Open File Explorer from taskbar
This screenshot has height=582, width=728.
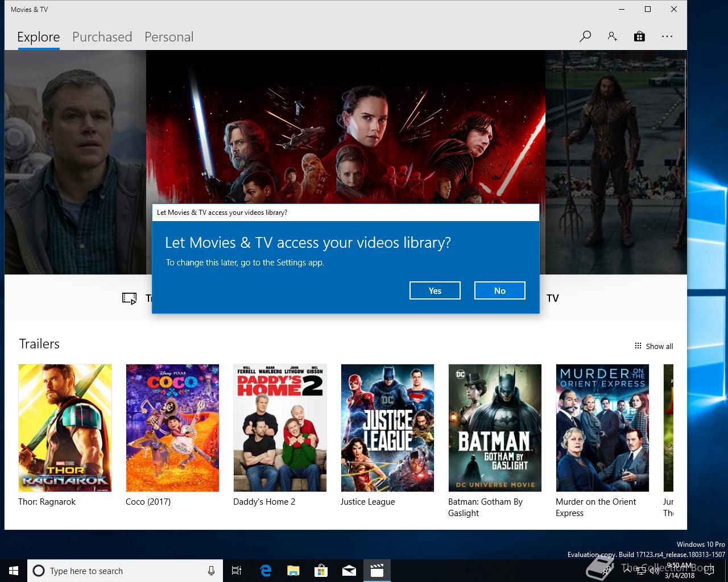click(293, 571)
